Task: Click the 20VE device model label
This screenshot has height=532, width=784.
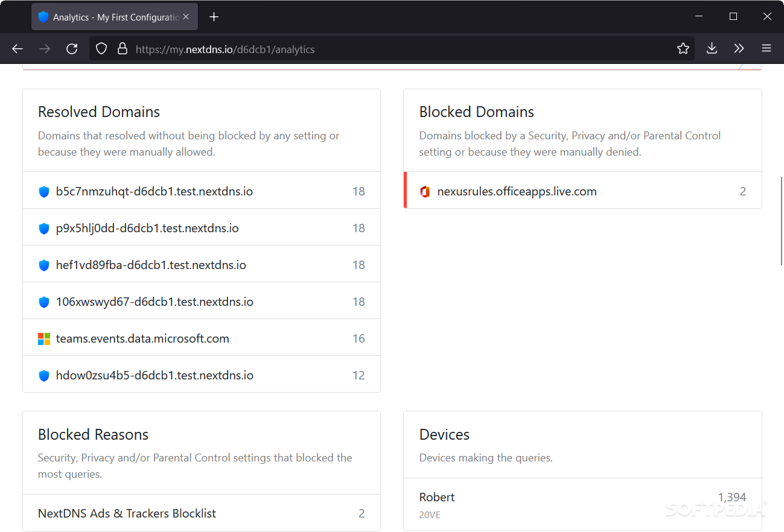Action: (430, 515)
